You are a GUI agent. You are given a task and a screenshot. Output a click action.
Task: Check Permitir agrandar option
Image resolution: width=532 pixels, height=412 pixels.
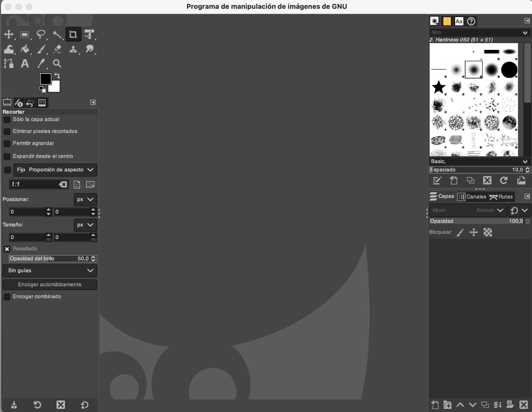click(x=7, y=143)
